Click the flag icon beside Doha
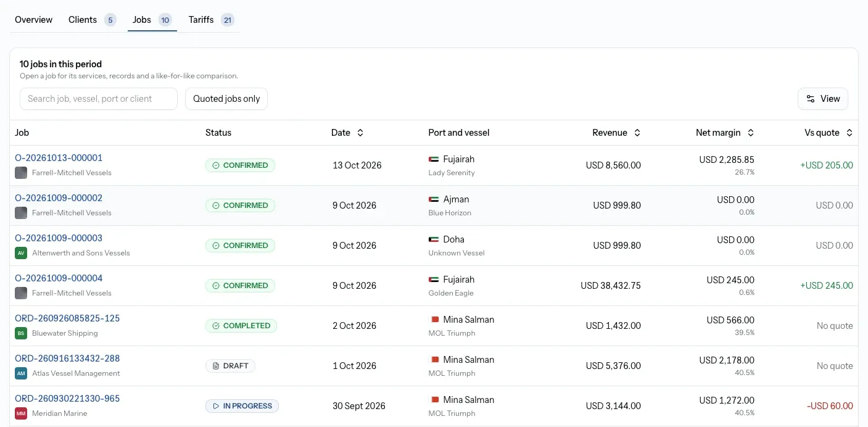Screen dimensions: 868x427 coord(434,239)
